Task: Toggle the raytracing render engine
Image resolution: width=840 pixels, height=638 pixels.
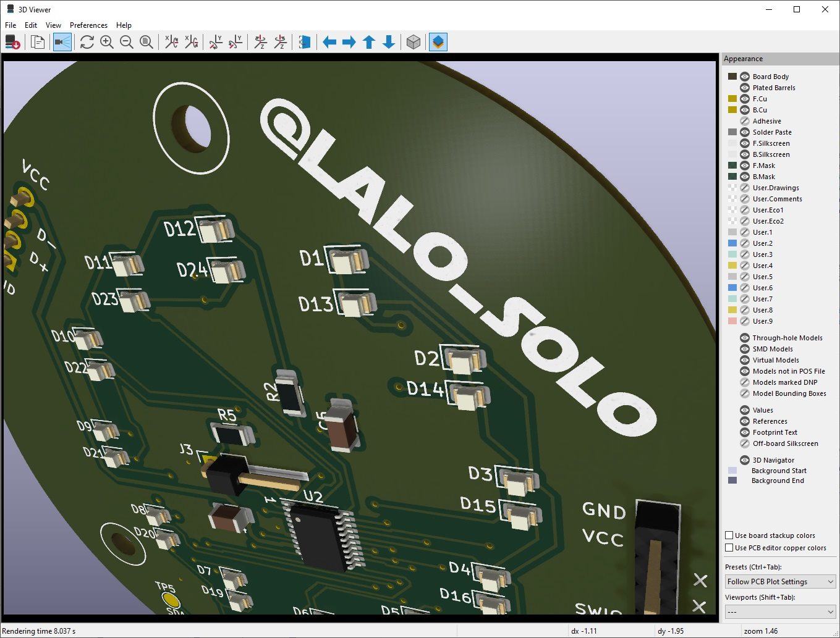Action: tap(62, 42)
